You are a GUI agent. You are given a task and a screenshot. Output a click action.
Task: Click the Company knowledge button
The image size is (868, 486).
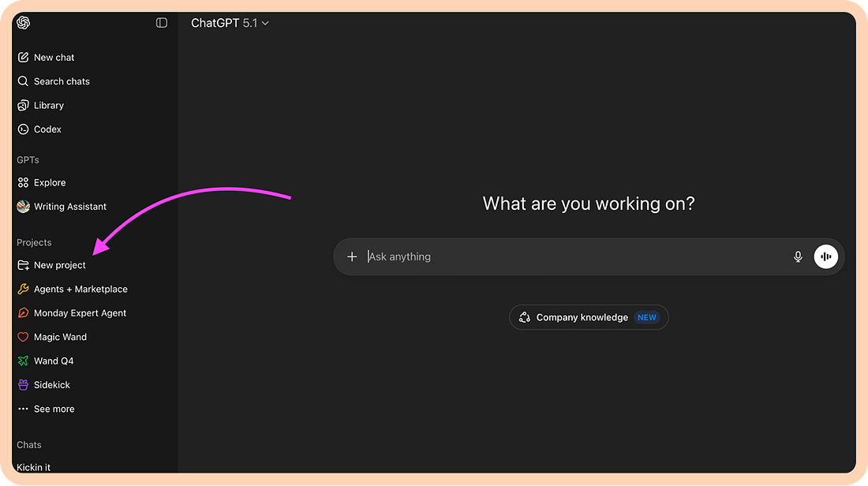[589, 318]
